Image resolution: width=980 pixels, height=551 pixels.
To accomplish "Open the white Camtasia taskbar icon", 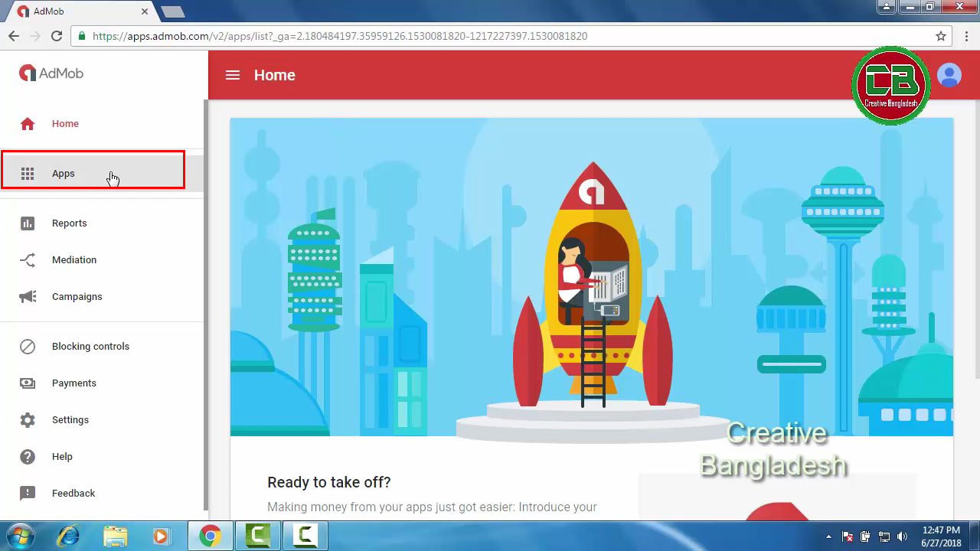I will (x=305, y=536).
